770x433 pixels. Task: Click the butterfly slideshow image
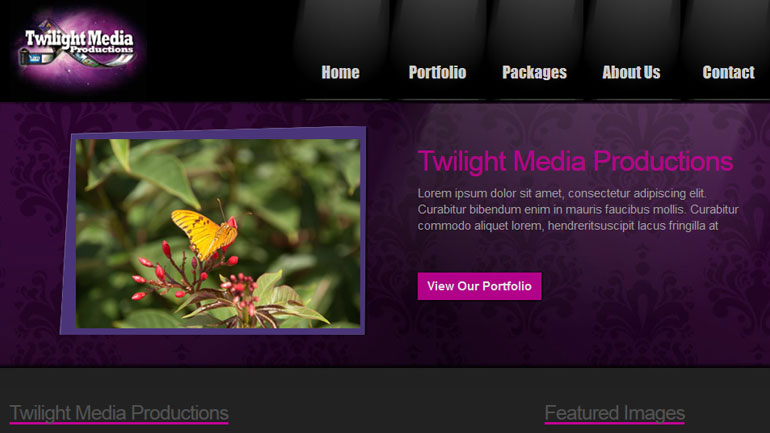click(218, 233)
